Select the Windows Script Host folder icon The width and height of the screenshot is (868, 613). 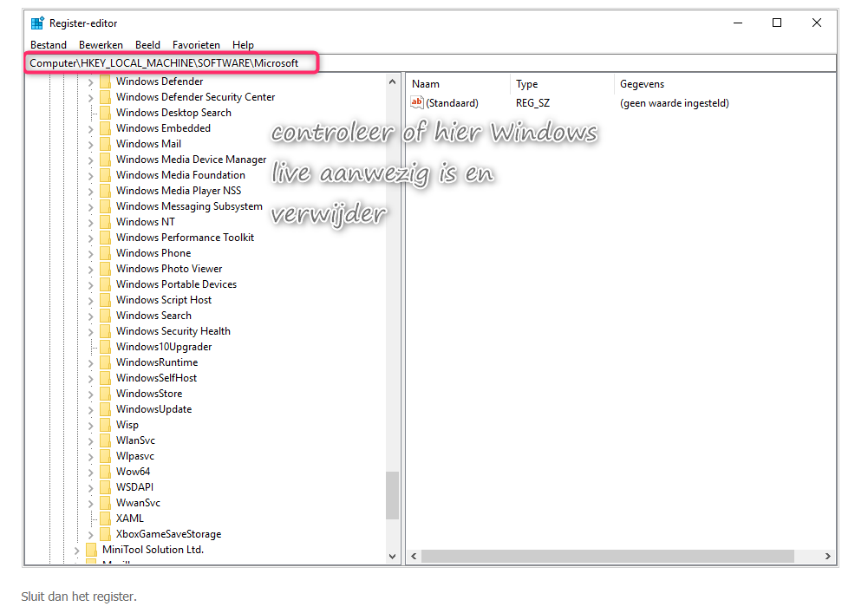point(105,300)
